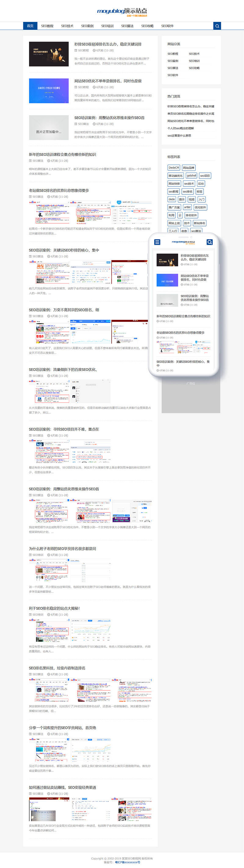
Task: Select the 首页 tab in the navigation
Action: pos(30,26)
